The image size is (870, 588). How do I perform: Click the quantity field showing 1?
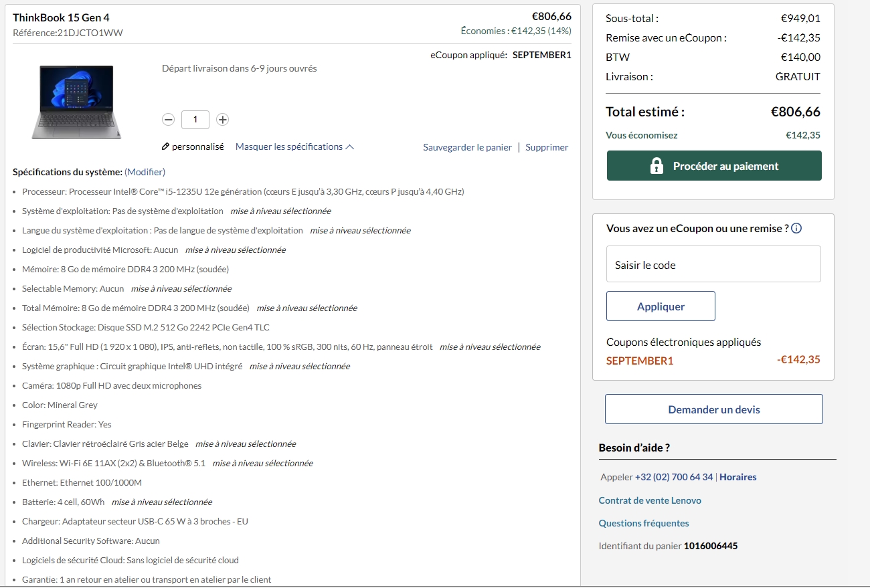[195, 120]
